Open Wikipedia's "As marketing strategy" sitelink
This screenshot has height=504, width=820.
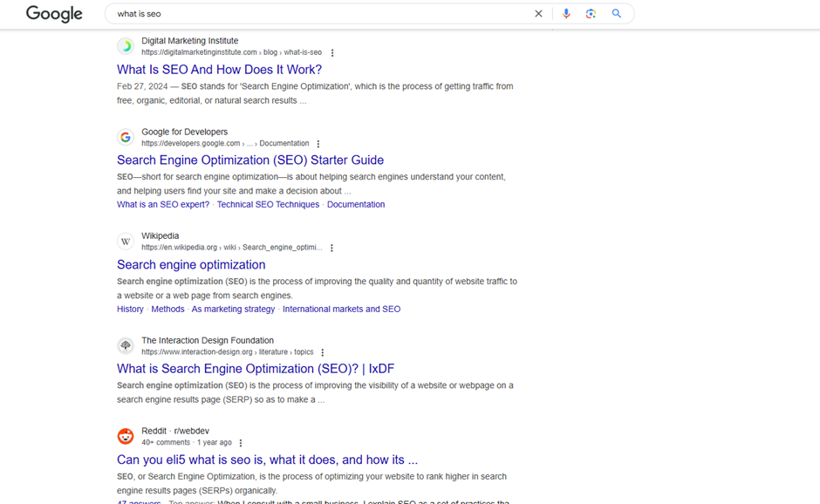[x=233, y=310]
